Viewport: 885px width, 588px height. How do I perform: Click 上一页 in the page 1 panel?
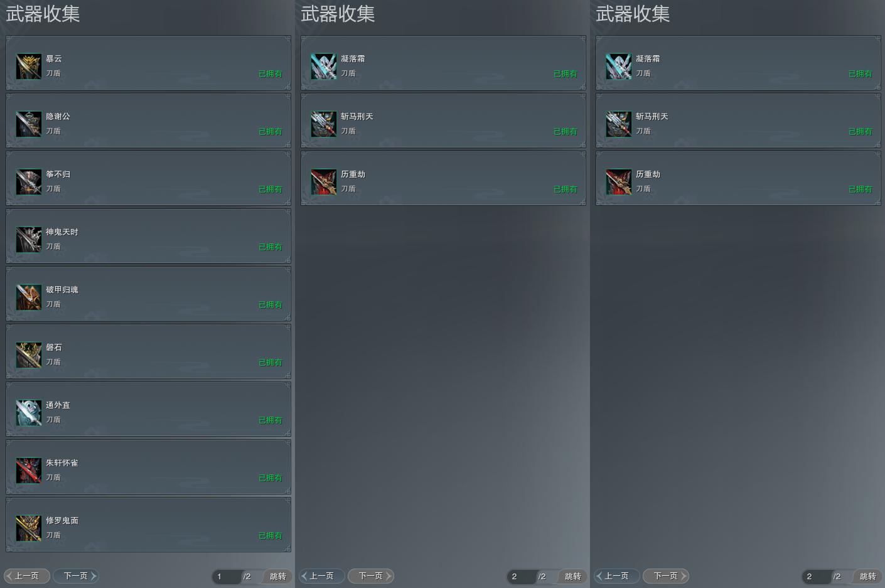click(x=27, y=575)
